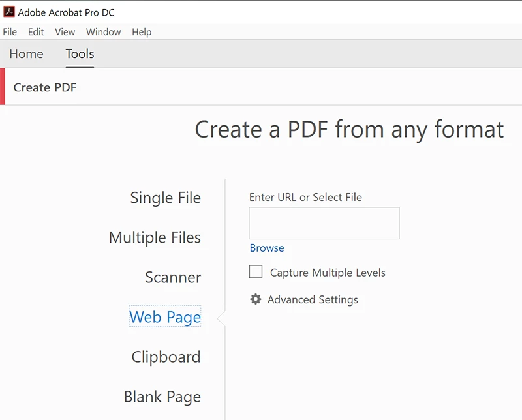Open Advanced Settings
The height and width of the screenshot is (420, 522).
point(313,299)
